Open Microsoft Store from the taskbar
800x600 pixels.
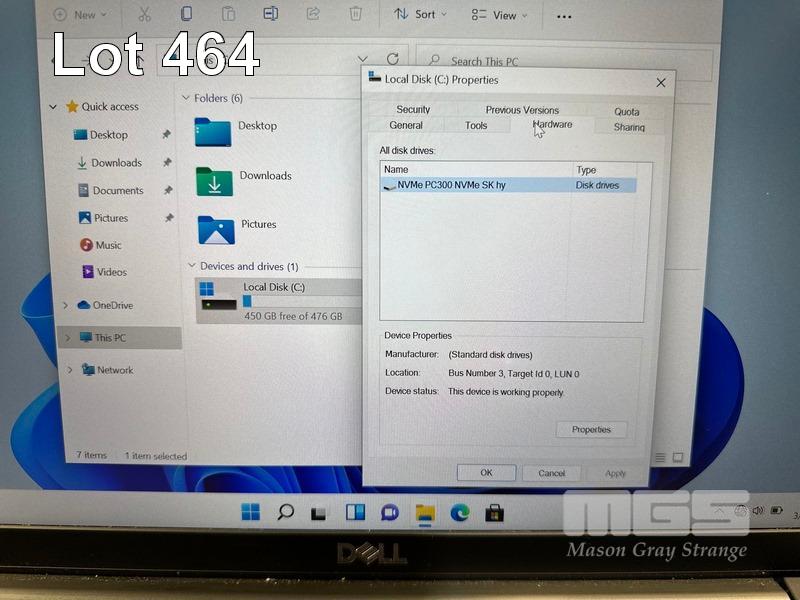[x=494, y=513]
